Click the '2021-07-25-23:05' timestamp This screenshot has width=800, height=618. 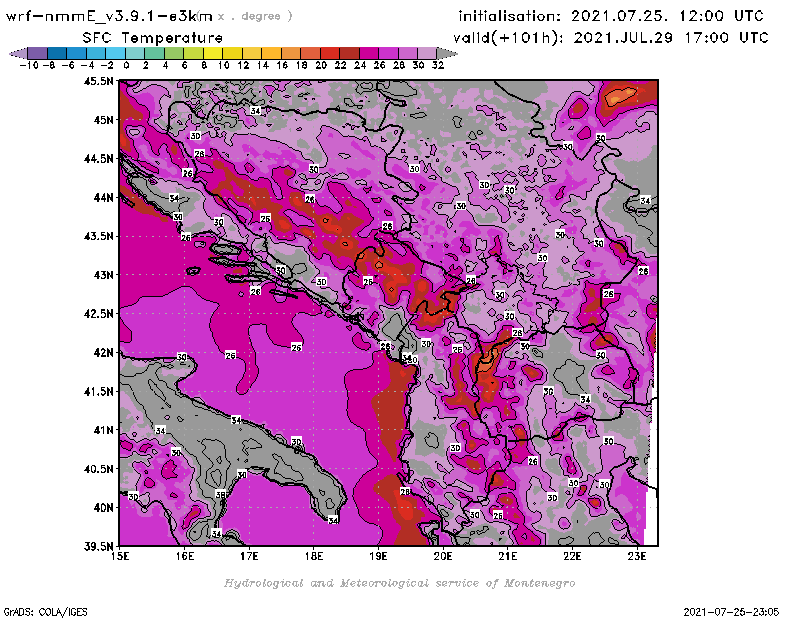click(731, 612)
